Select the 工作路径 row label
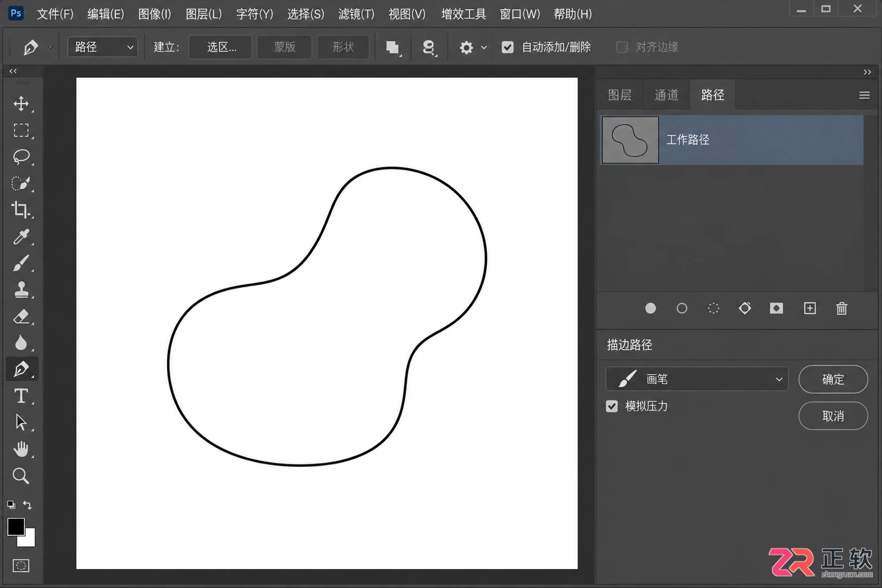This screenshot has height=588, width=882. click(688, 140)
